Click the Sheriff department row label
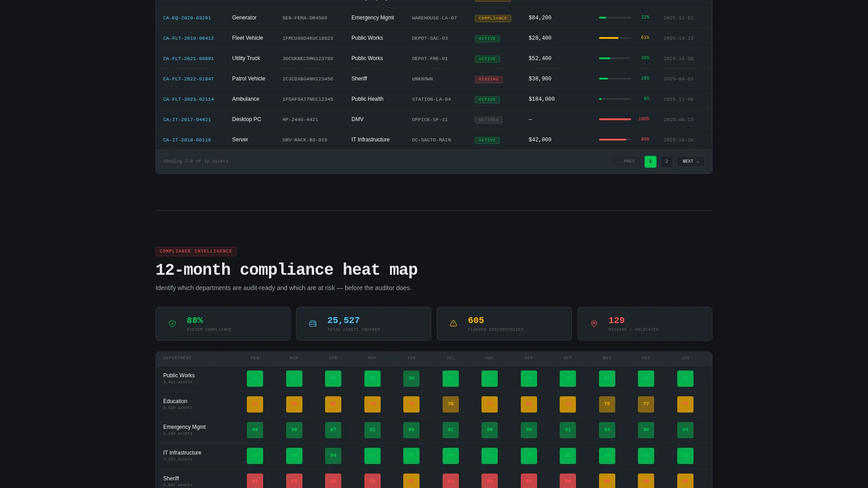 tap(171, 479)
